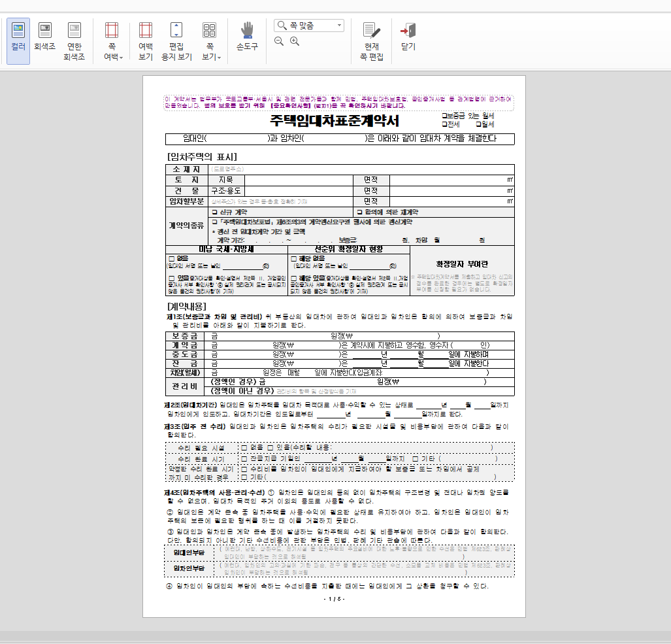Click the 제2조(임대차기간) clause heading
The image size is (671, 644).
pyautogui.click(x=191, y=405)
